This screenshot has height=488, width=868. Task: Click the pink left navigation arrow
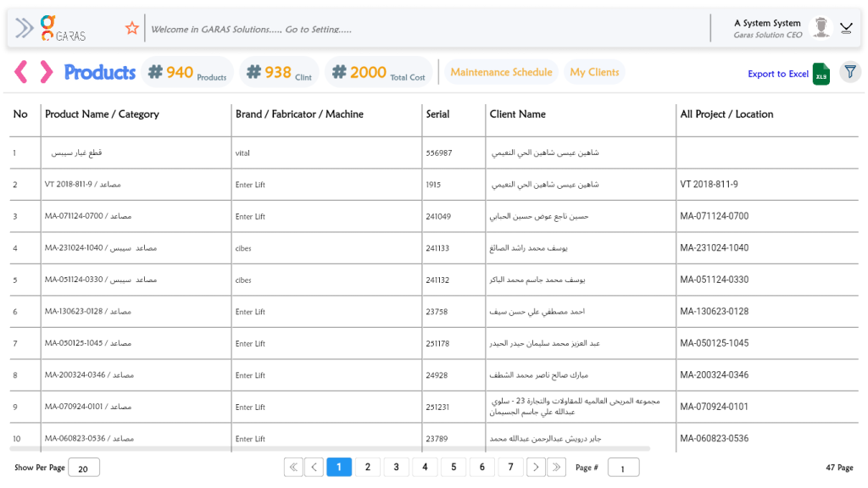click(21, 73)
